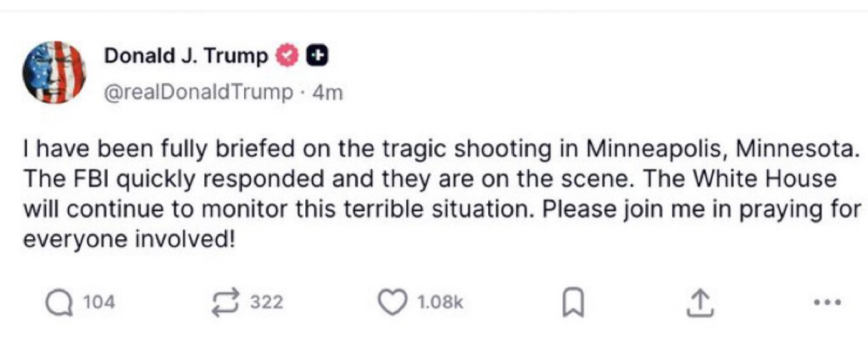Click the 4m post timestamp
This screenshot has height=347, width=868.
[328, 92]
